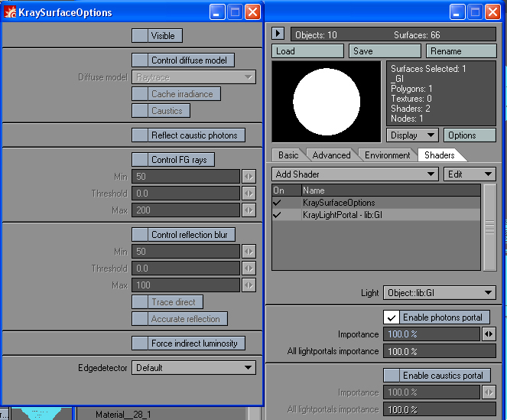Toggle the checkmark for KrayLightPortal shader

(x=277, y=215)
